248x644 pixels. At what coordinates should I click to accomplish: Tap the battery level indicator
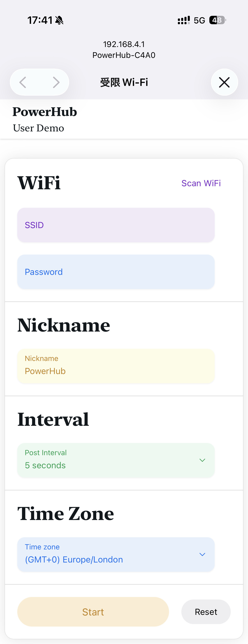[x=217, y=20]
